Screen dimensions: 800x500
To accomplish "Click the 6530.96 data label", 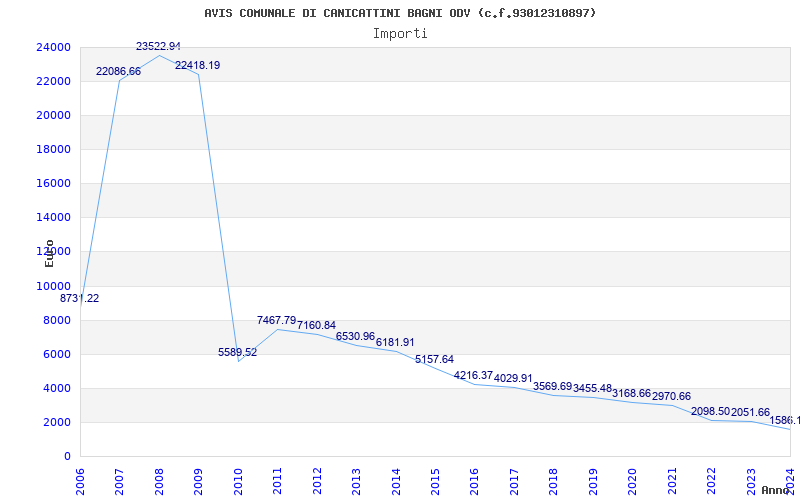I will click(356, 337).
